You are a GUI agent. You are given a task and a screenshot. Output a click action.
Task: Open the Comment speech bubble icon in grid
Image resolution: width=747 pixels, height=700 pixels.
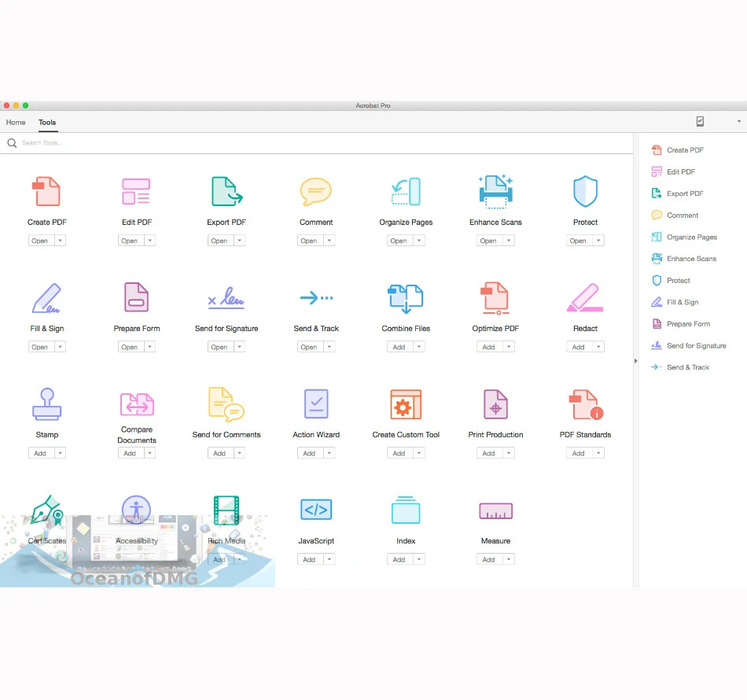pos(316,191)
